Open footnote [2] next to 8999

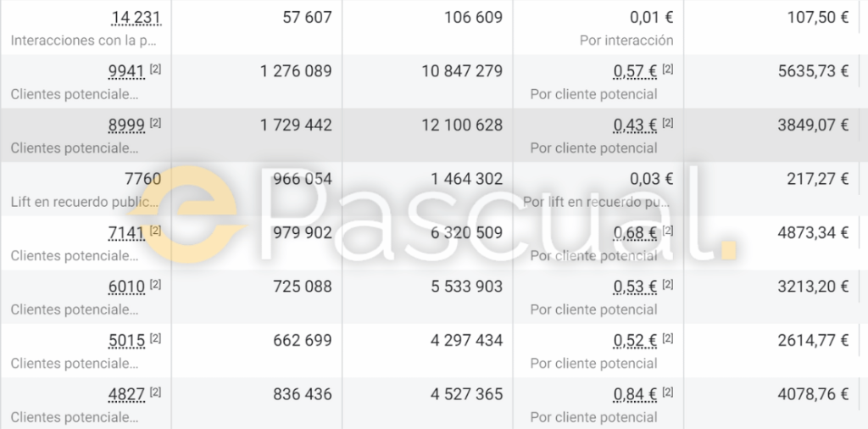(156, 123)
